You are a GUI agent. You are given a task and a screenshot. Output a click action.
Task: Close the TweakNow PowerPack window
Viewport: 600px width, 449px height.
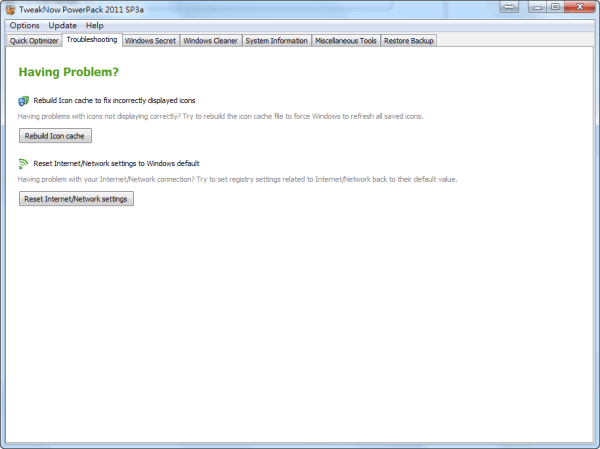click(x=580, y=7)
